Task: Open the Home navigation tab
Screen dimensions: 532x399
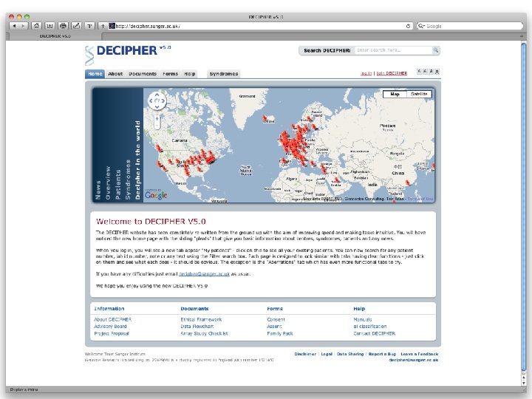Action: click(95, 74)
